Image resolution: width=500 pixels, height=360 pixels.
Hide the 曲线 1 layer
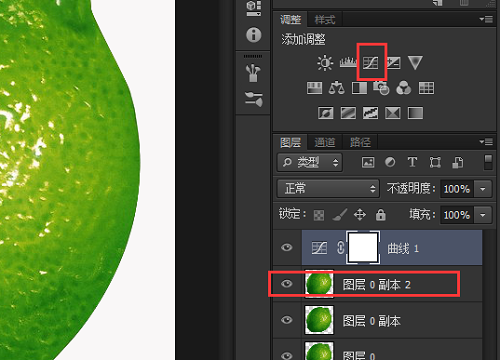point(287,247)
